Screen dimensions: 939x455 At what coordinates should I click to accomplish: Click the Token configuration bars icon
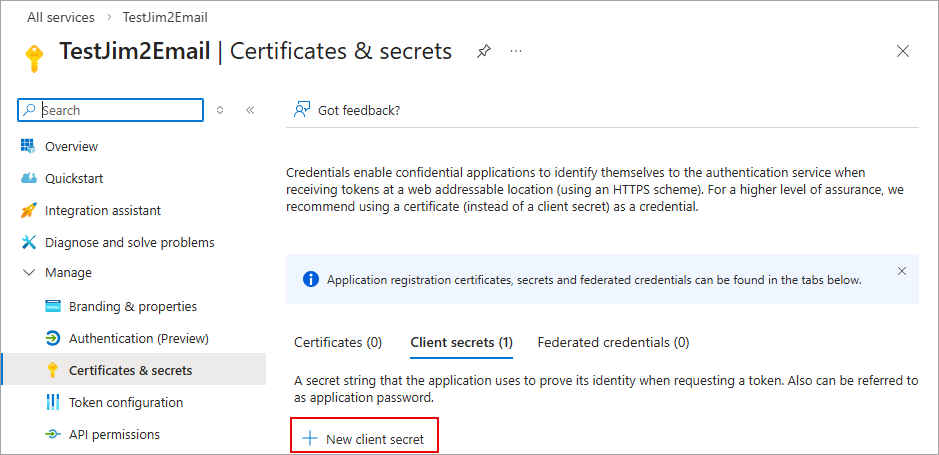[53, 402]
